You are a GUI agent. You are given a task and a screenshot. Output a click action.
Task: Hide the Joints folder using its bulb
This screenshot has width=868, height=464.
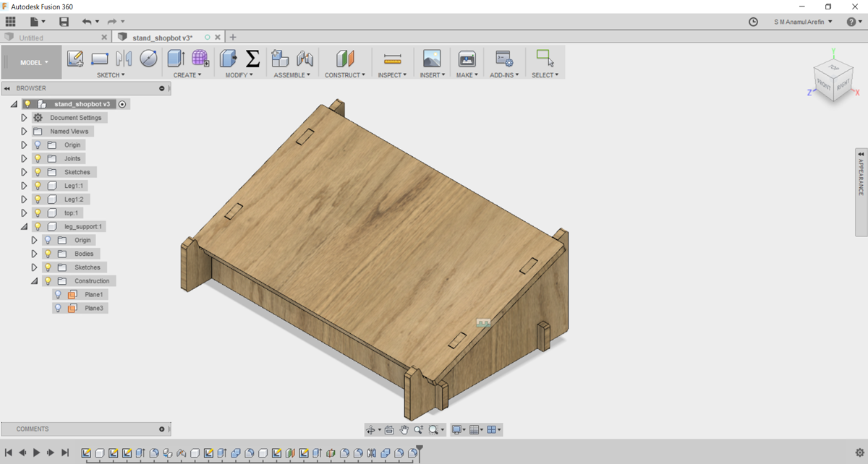(38, 159)
